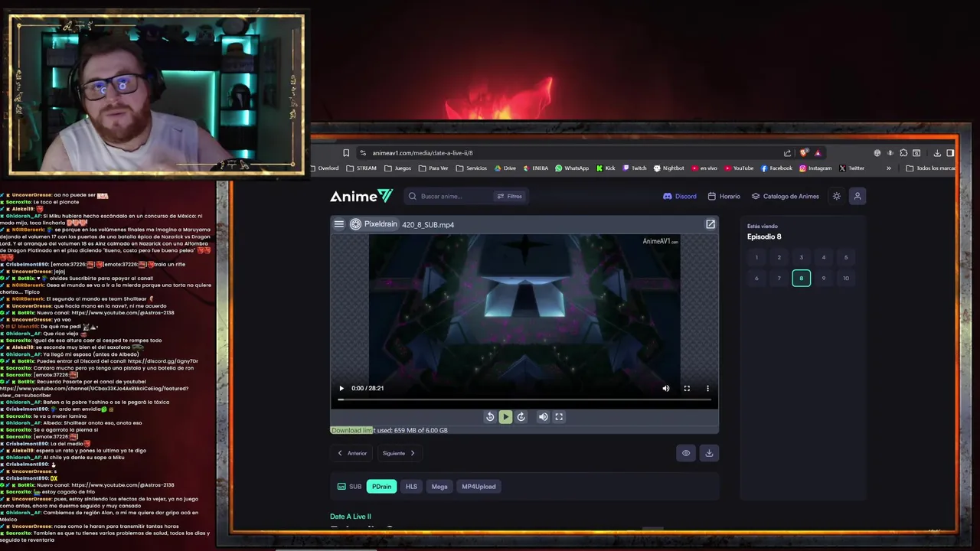The width and height of the screenshot is (980, 551).
Task: Select the PDrain server tab
Action: click(381, 487)
